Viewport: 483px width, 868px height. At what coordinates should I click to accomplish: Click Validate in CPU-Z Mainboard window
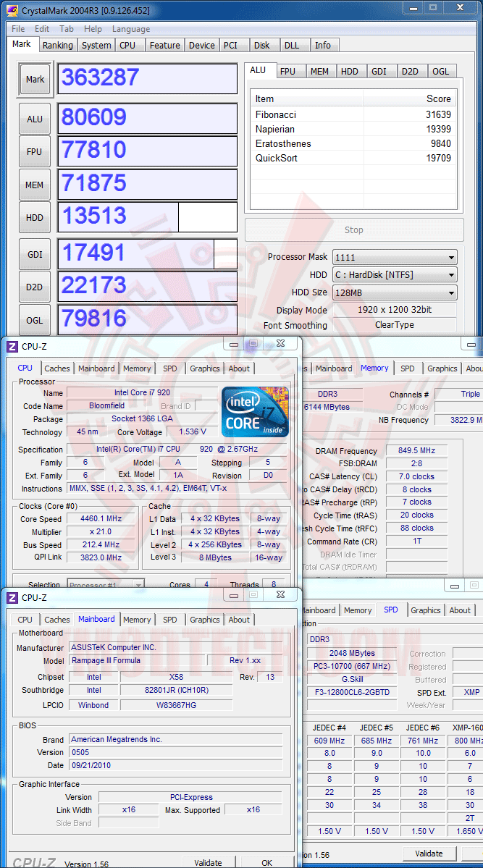207,862
